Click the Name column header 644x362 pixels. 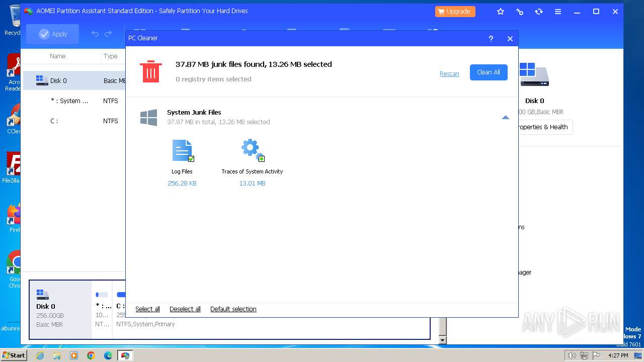click(58, 56)
